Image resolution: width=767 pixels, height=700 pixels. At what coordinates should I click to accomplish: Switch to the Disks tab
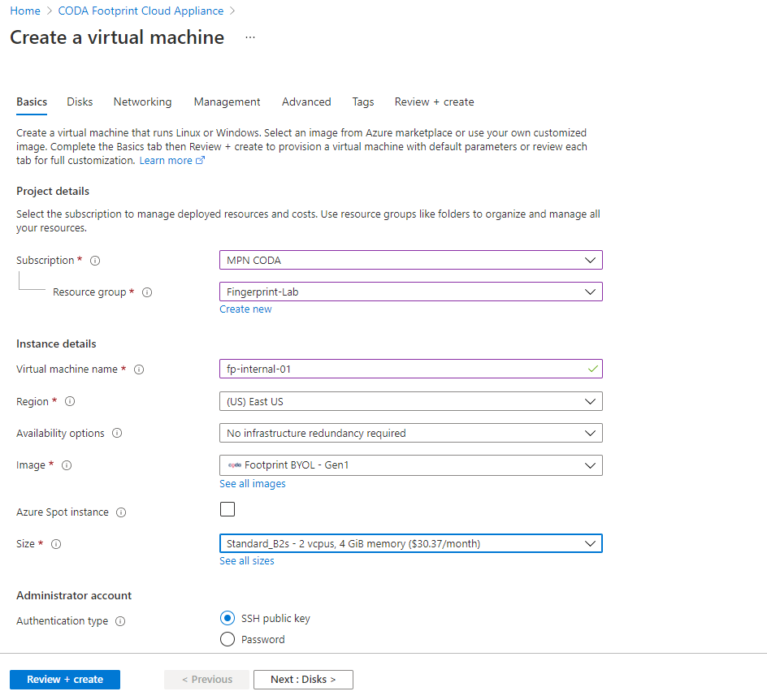coord(80,102)
